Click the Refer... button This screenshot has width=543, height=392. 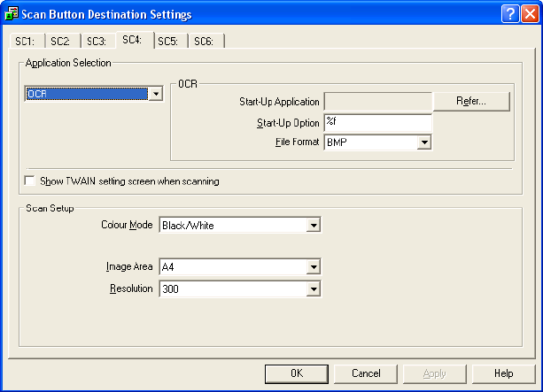tap(471, 102)
